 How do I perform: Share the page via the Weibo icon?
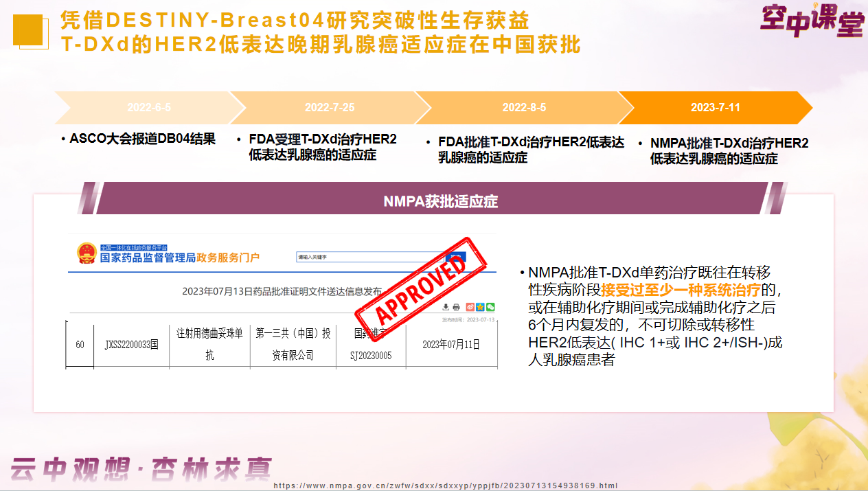pyautogui.click(x=470, y=307)
